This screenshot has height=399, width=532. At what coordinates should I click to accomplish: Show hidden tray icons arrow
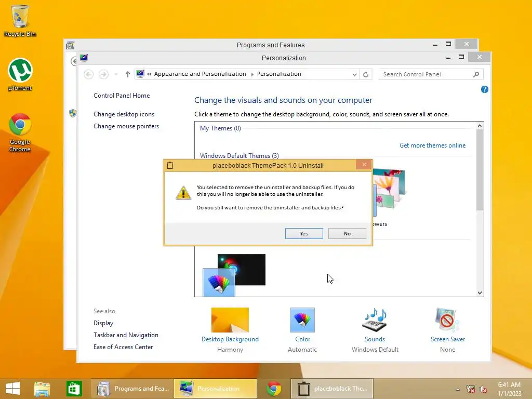click(458, 389)
